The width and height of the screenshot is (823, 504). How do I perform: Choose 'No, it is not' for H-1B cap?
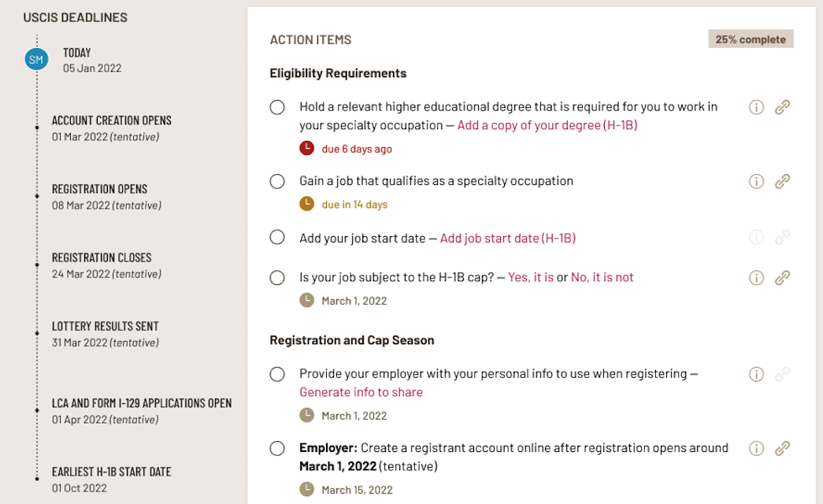(602, 277)
